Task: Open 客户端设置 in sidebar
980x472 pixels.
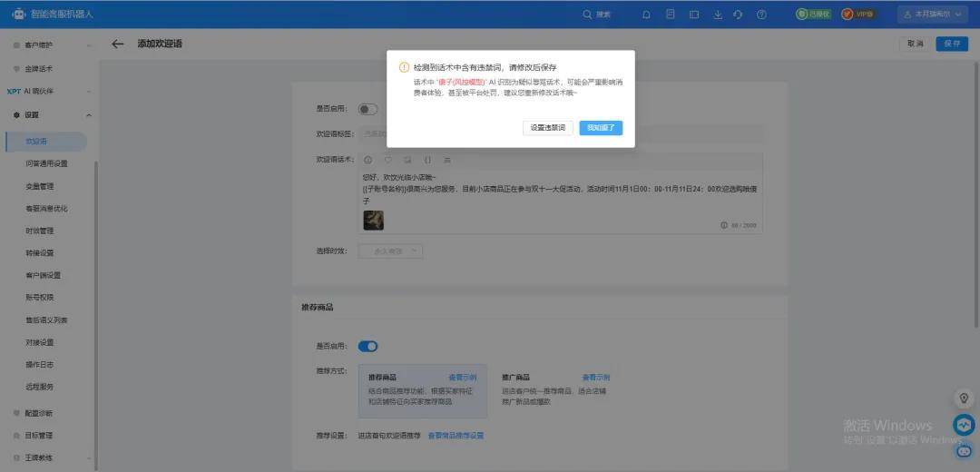Action: [x=44, y=275]
